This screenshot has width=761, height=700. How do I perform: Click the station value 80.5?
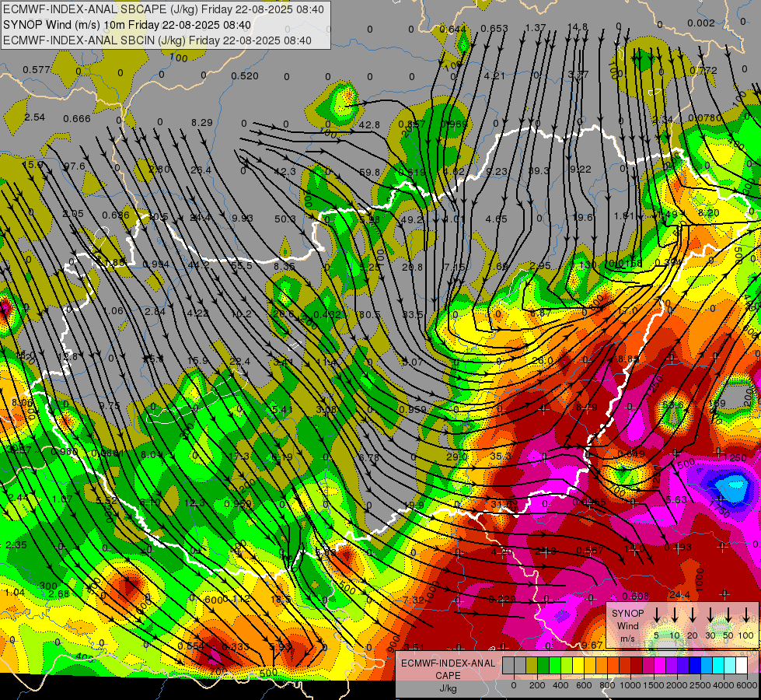(369, 314)
